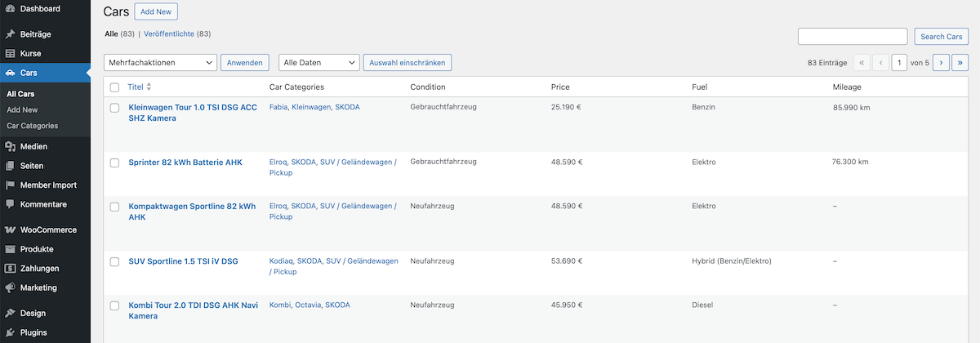Click the Zahlungen dollar icon
Viewport: 980px width, 343px height.
tap(10, 269)
